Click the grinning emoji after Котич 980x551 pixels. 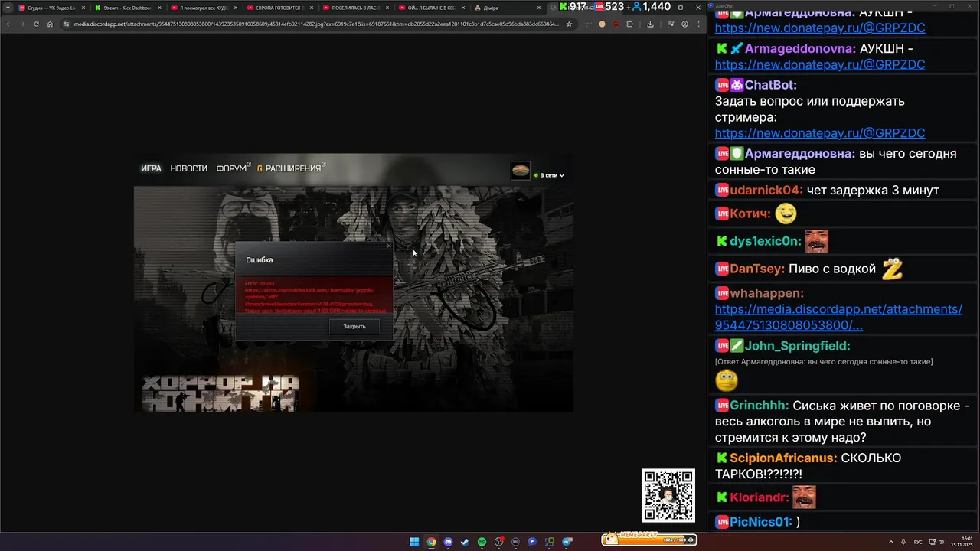point(786,214)
